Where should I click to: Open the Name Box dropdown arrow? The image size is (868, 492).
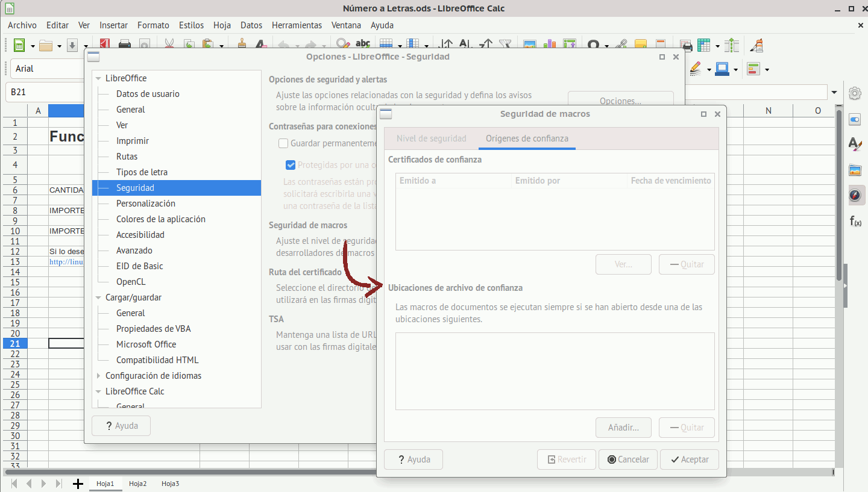(834, 92)
